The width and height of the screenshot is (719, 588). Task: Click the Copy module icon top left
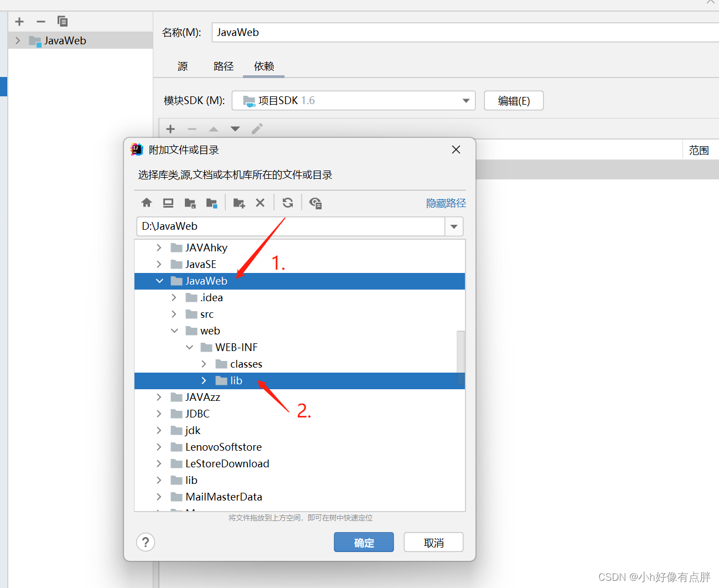click(62, 22)
